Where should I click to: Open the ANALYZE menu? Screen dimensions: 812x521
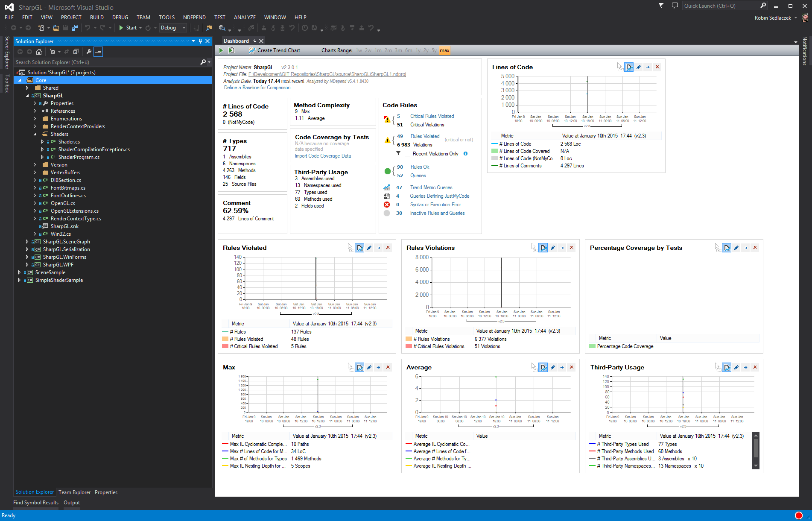click(x=245, y=18)
